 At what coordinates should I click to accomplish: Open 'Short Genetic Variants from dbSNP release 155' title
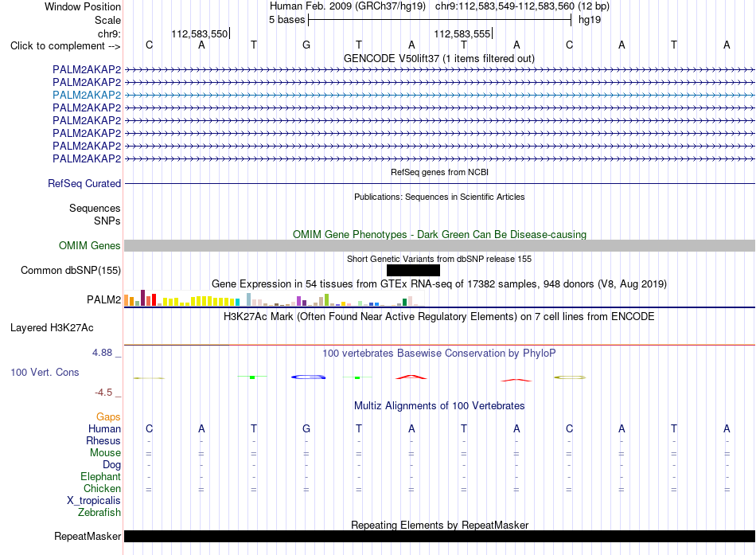click(x=439, y=259)
